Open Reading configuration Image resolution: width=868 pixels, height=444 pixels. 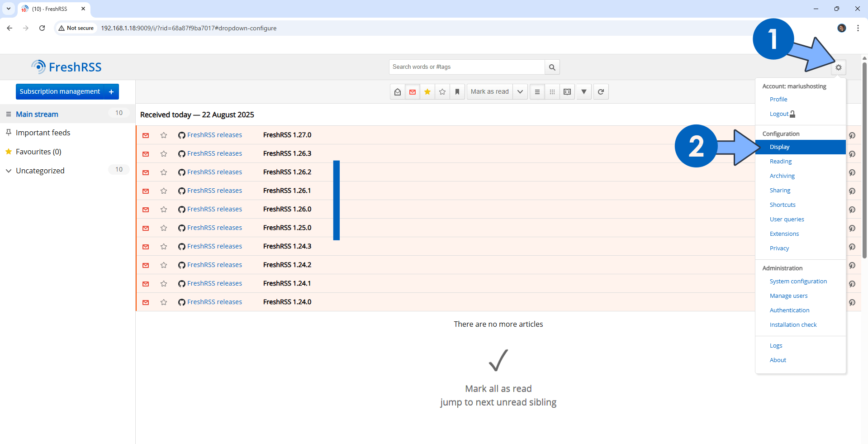[781, 162]
